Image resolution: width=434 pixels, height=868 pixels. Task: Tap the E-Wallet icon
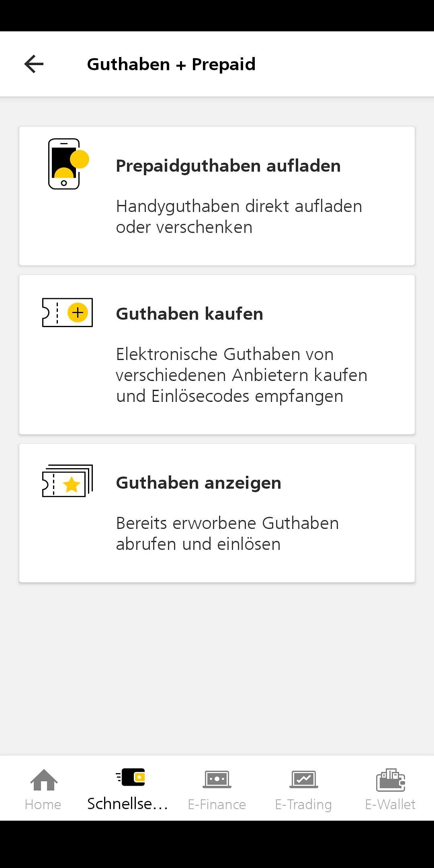pyautogui.click(x=391, y=780)
